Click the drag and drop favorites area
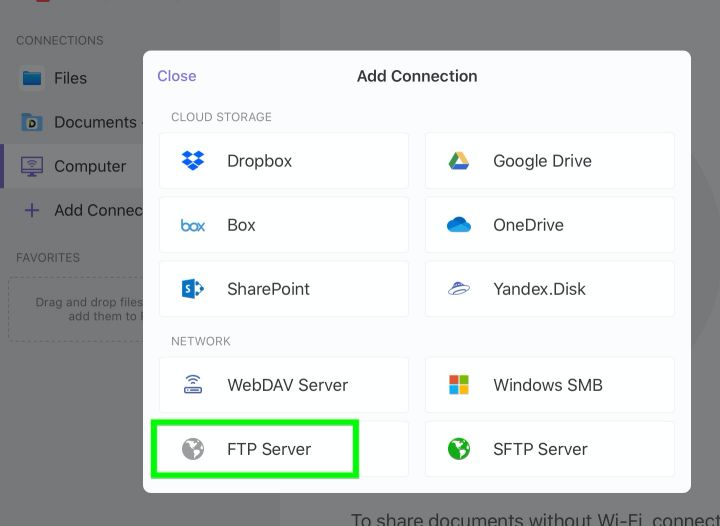 click(75, 309)
